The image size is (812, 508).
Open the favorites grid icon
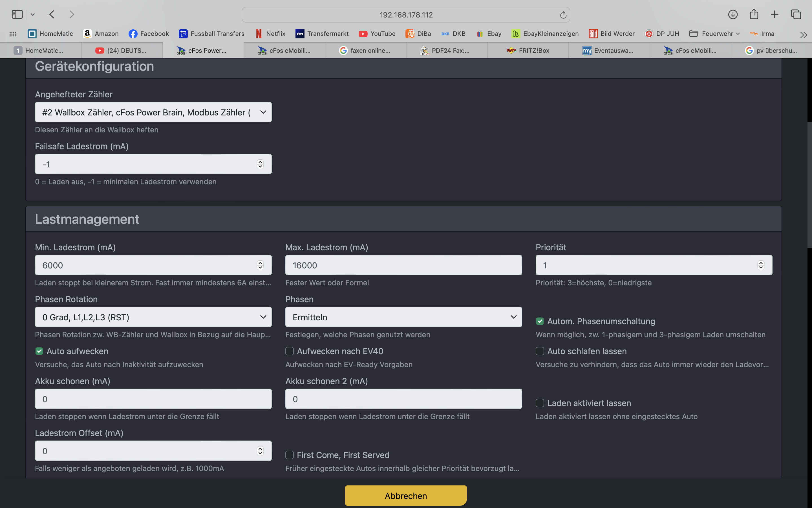(13, 34)
